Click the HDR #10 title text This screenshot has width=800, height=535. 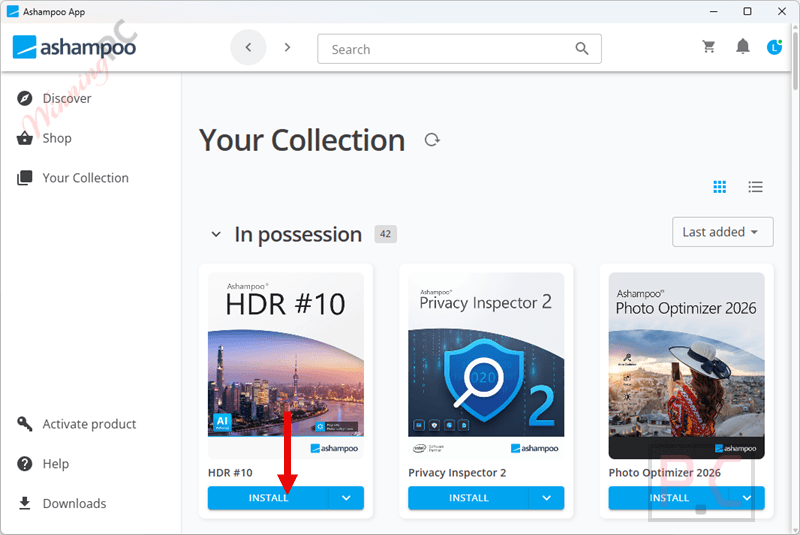point(230,473)
